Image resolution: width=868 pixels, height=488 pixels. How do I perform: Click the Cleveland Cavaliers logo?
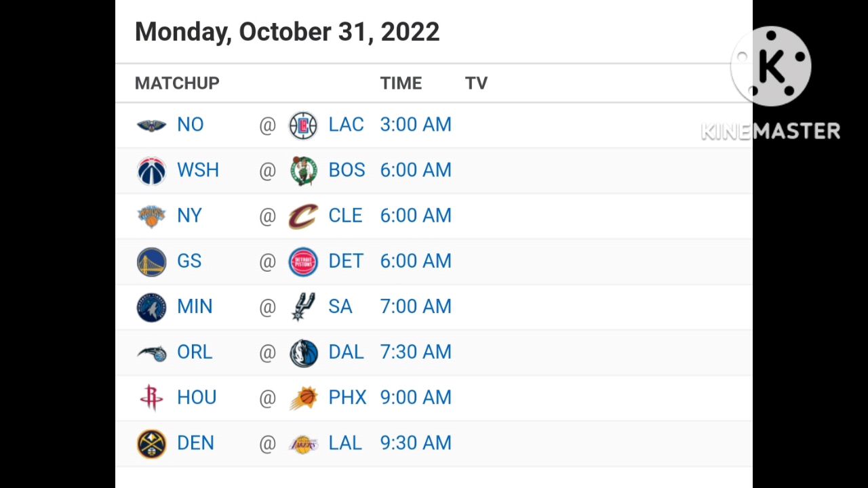303,216
